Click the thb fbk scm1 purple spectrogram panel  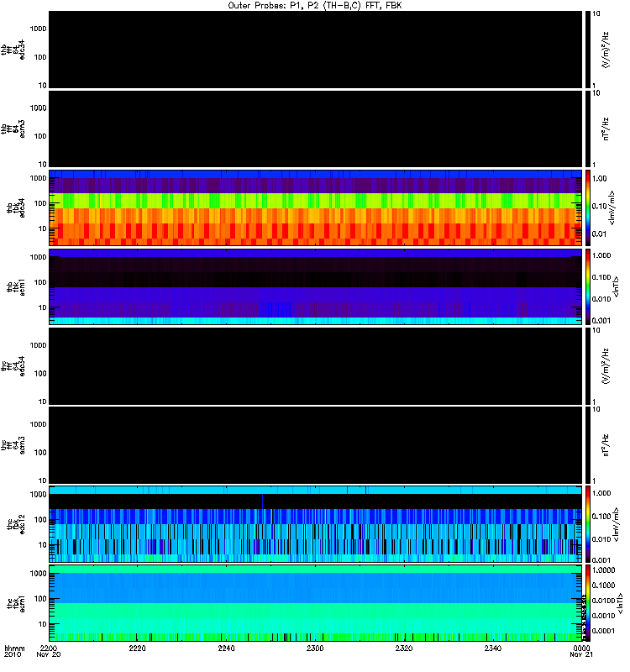tap(315, 286)
